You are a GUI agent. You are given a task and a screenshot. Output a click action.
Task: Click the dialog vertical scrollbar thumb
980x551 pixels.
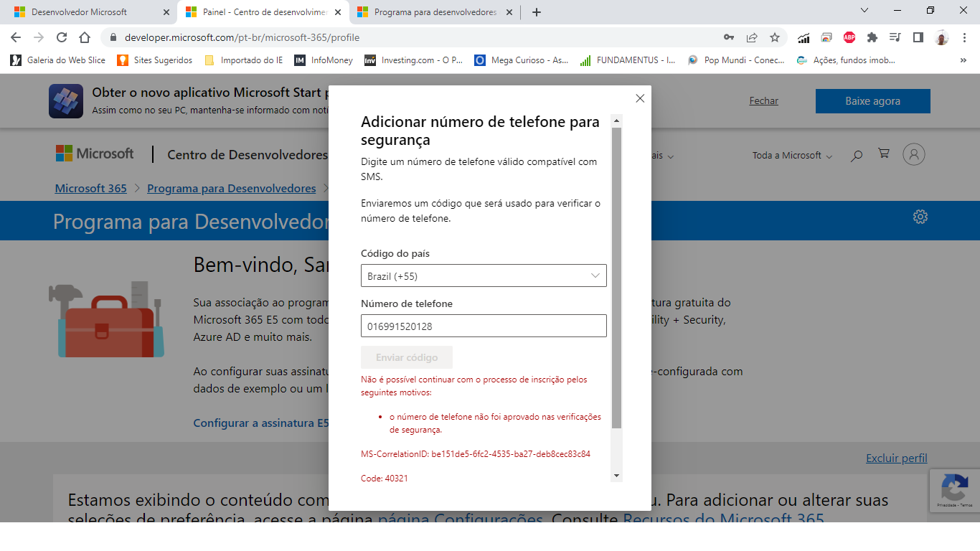pos(616,278)
